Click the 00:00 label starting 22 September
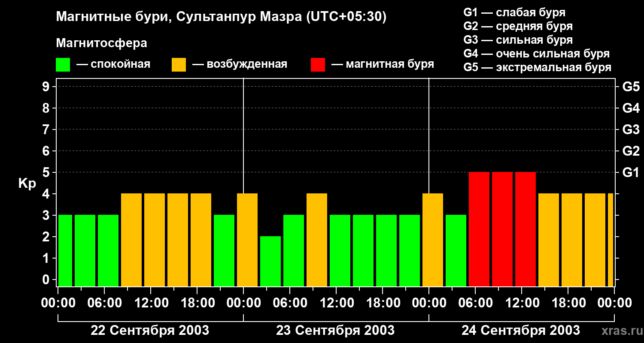Viewport: 644px width, 343px height. [x=58, y=303]
